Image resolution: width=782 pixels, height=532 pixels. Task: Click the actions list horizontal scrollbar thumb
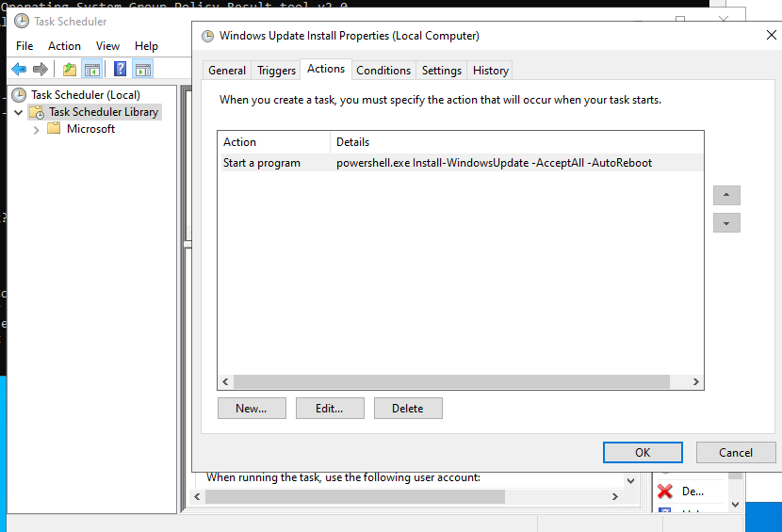[452, 382]
